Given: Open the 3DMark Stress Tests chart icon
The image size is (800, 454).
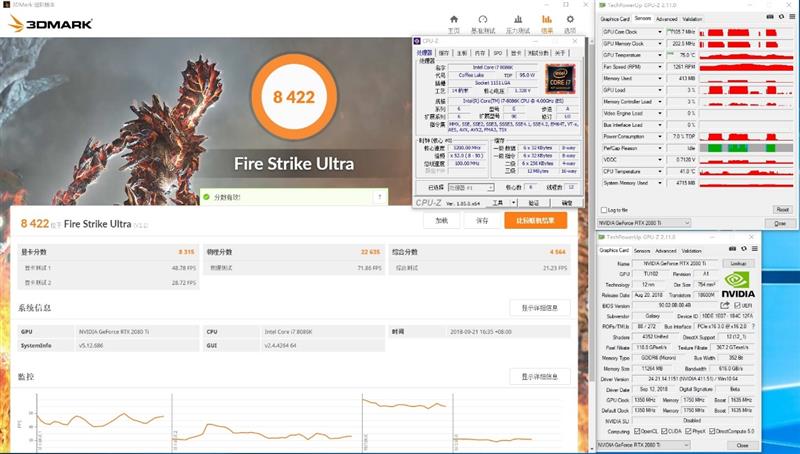Looking at the screenshot, I should click(518, 19).
